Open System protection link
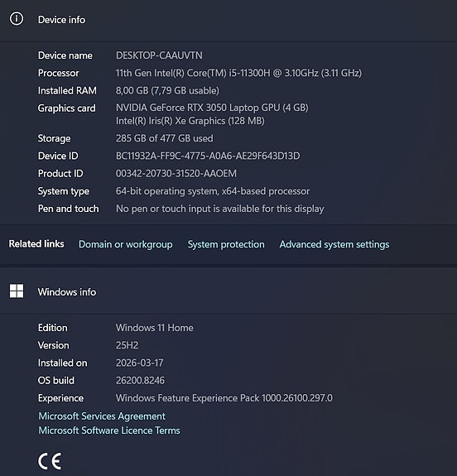457x476 pixels. 226,244
